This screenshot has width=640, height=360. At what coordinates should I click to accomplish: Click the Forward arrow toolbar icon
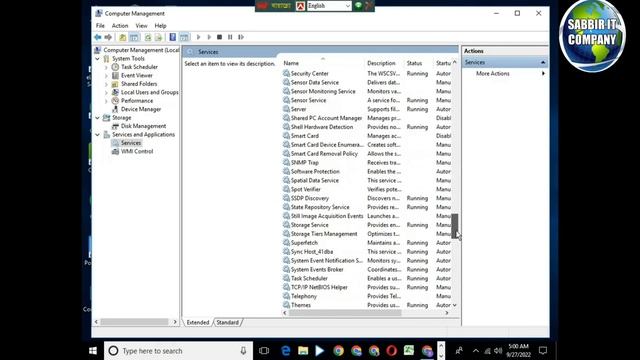108,37
